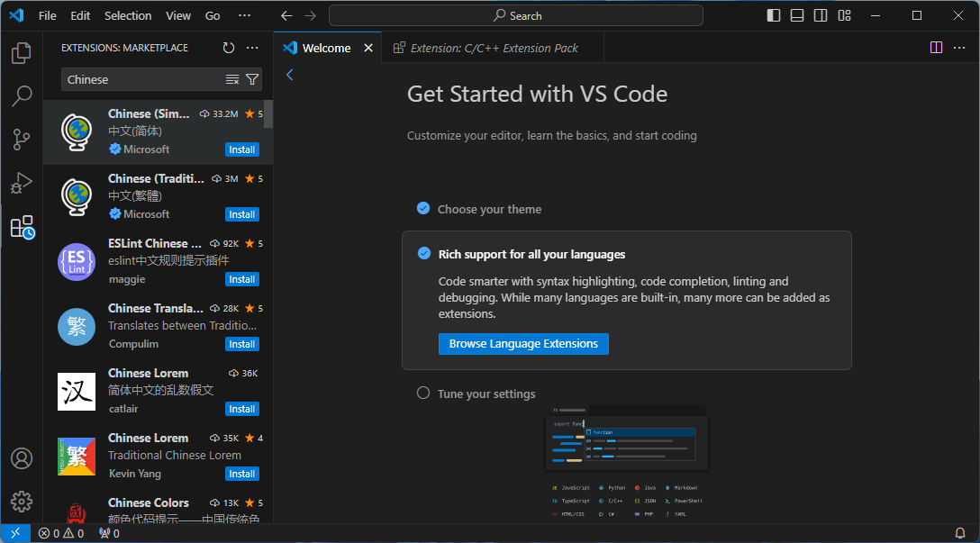980x543 pixels.
Task: Mark Tune your settings step done
Action: pos(423,393)
